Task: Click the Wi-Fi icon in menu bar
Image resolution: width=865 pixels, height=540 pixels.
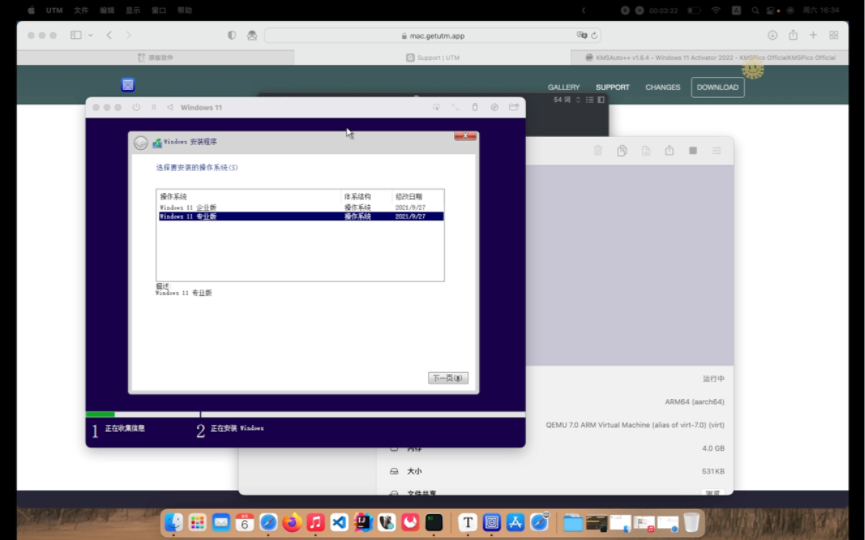Action: [716, 10]
